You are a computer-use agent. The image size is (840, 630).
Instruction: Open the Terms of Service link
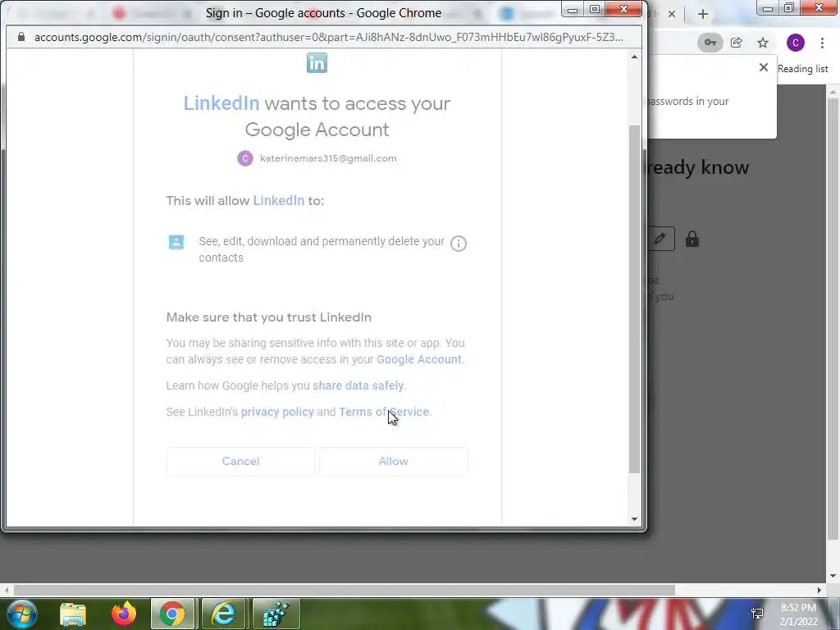point(384,412)
